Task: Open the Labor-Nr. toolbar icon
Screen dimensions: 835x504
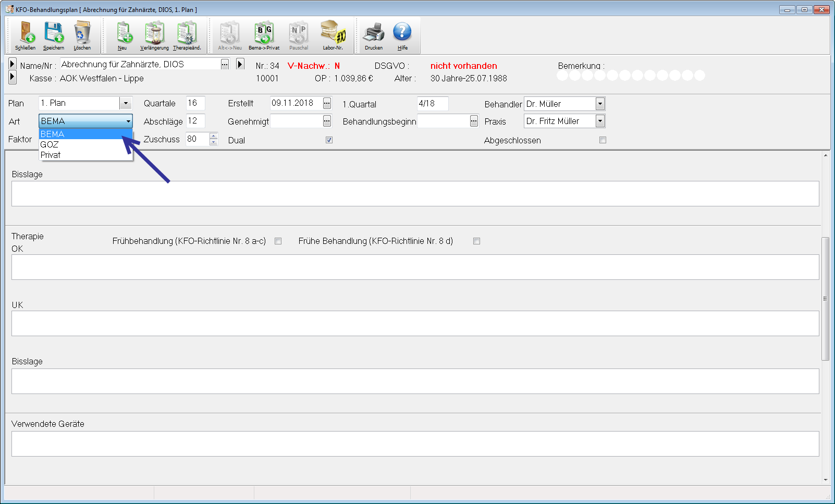Action: click(333, 33)
